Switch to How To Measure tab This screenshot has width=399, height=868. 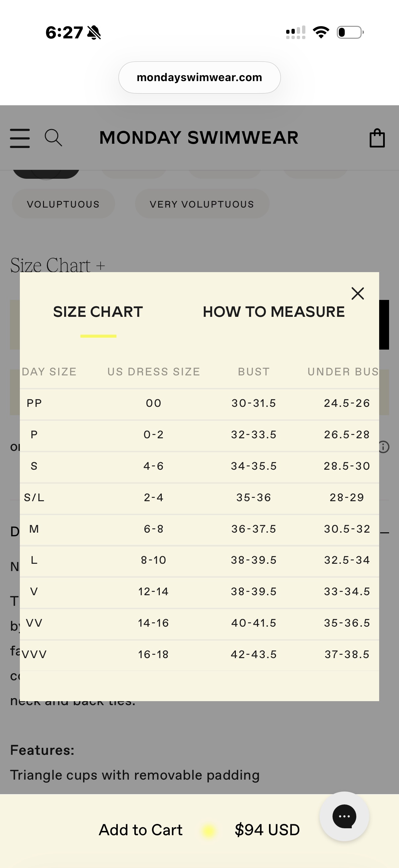pyautogui.click(x=274, y=312)
